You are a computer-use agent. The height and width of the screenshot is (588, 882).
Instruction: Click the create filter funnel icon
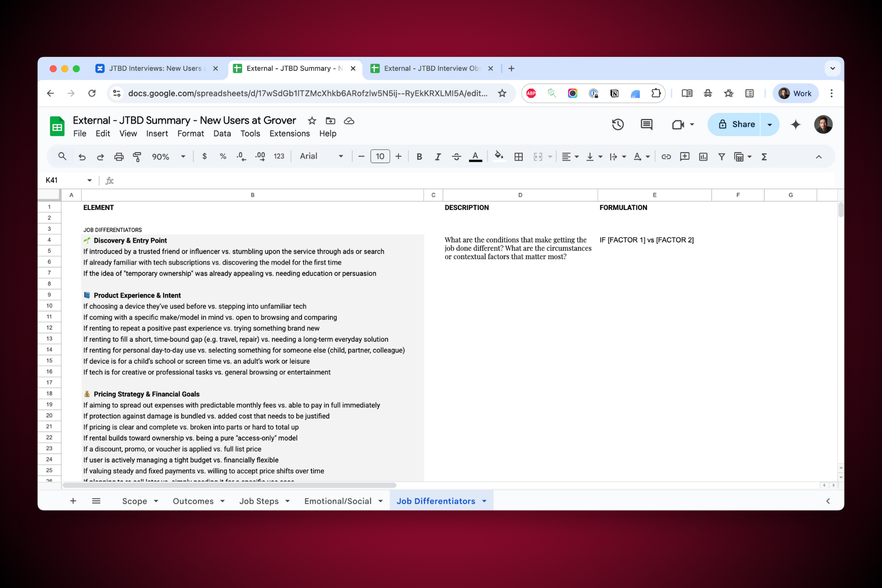[x=722, y=157]
